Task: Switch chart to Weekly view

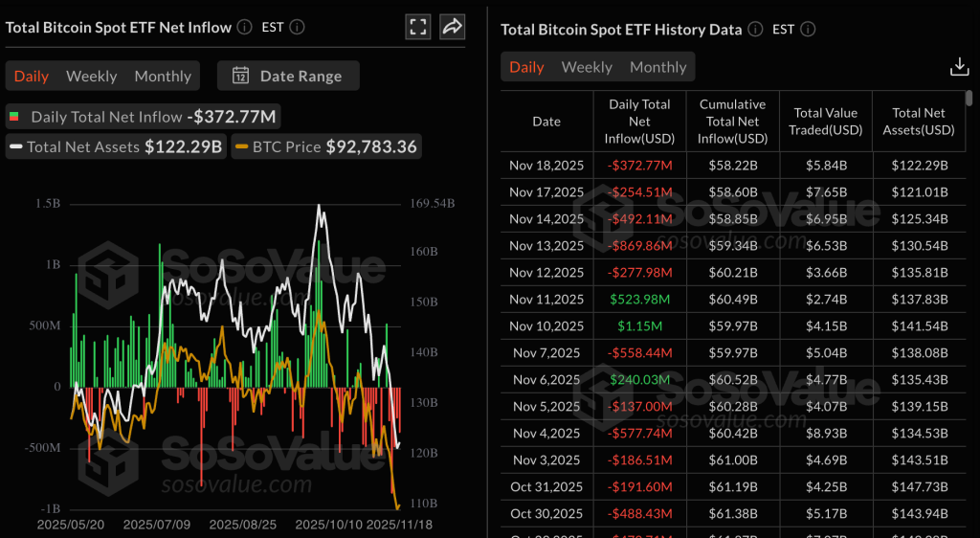Action: pyautogui.click(x=91, y=76)
